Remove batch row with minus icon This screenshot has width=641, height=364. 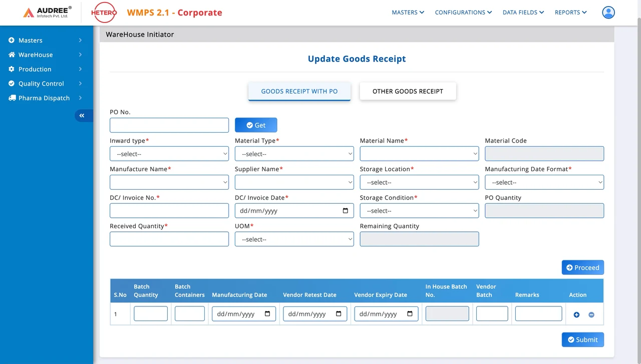tap(591, 314)
